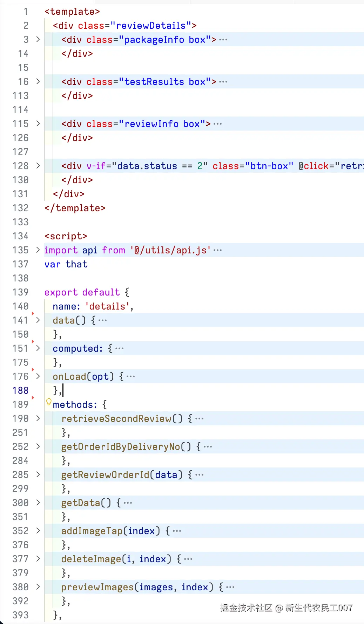
Task: Expand the retrieveSecondReview() method
Action: 38,418
